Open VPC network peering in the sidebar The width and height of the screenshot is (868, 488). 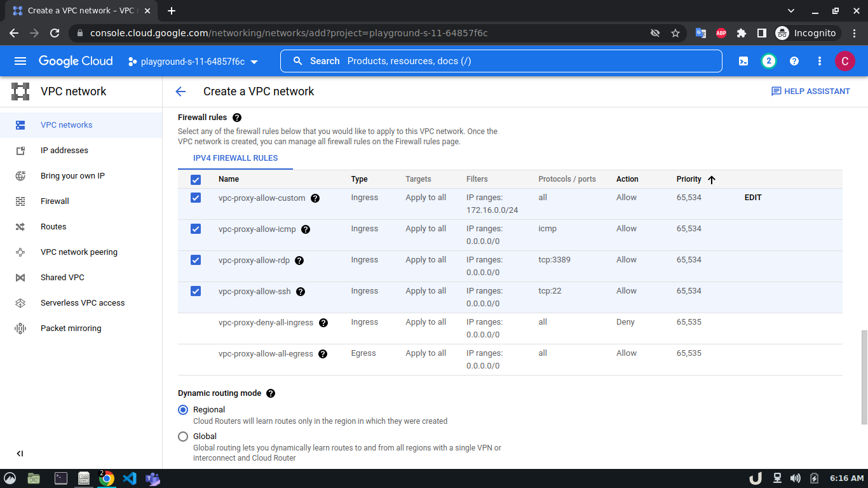(x=81, y=252)
